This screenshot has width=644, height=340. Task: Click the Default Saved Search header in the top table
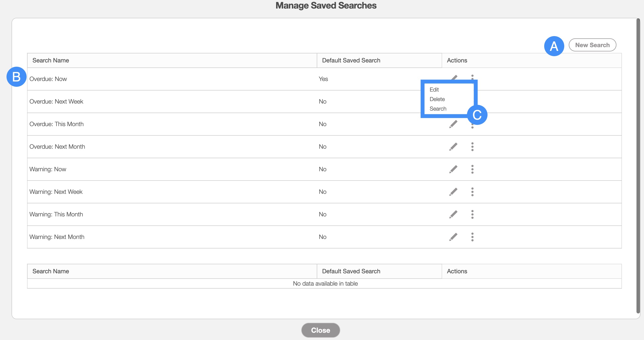[351, 60]
